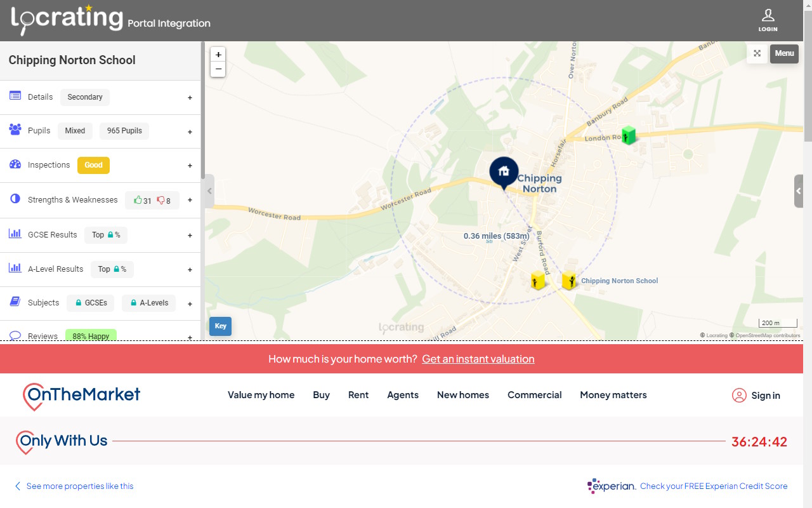Expand the Inspections section
Screen dimensions: 812x508
tap(189, 165)
